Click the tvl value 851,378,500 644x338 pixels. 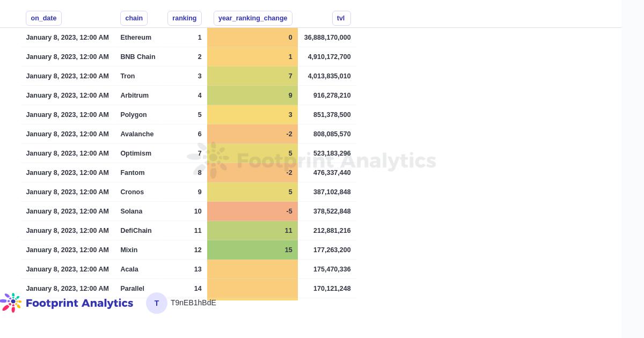(x=332, y=115)
